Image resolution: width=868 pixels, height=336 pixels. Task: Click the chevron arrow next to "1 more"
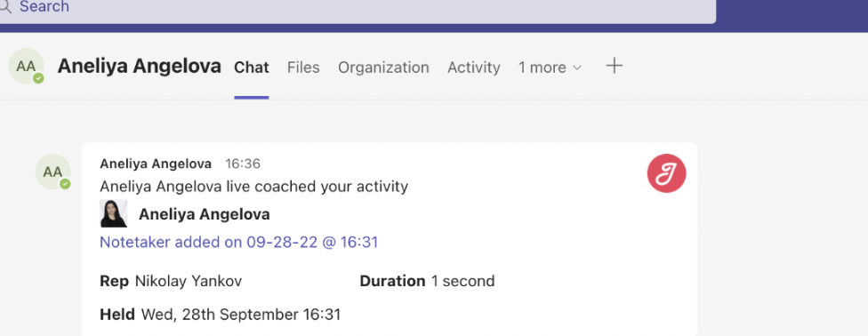577,68
